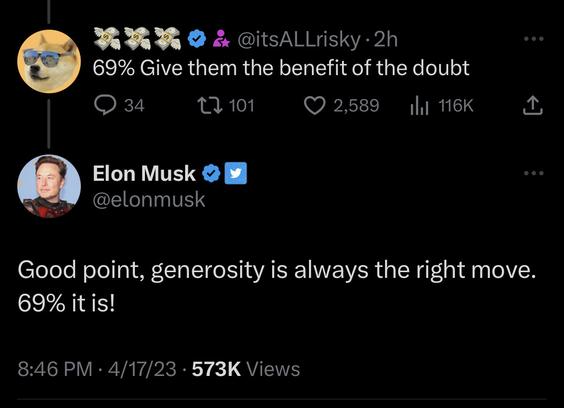Open the view analytics bar chart icon
This screenshot has height=408, width=564.
pos(419,105)
